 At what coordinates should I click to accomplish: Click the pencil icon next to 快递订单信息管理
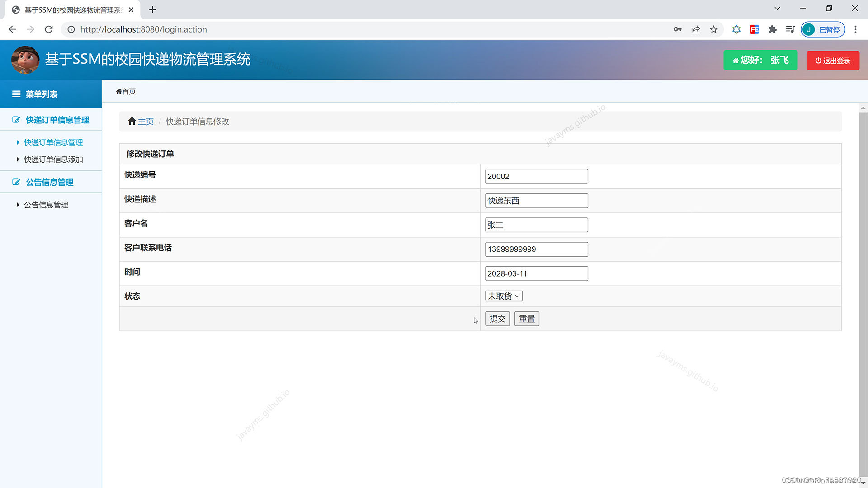(15, 120)
